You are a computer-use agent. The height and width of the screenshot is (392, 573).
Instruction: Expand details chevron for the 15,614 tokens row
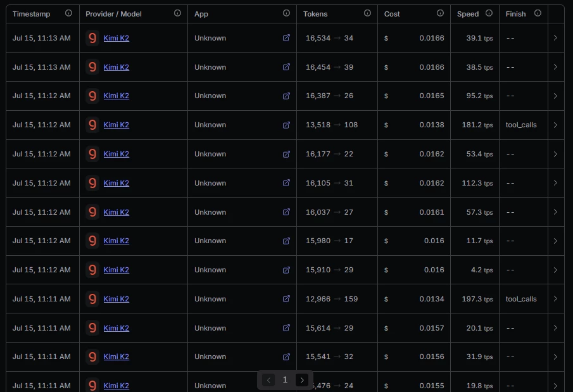pos(555,328)
